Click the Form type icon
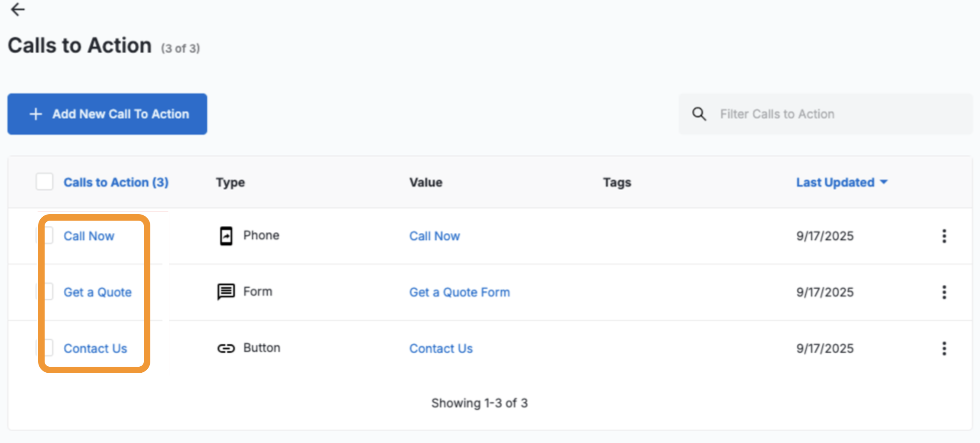Screen dimensions: 980x443 (226, 292)
